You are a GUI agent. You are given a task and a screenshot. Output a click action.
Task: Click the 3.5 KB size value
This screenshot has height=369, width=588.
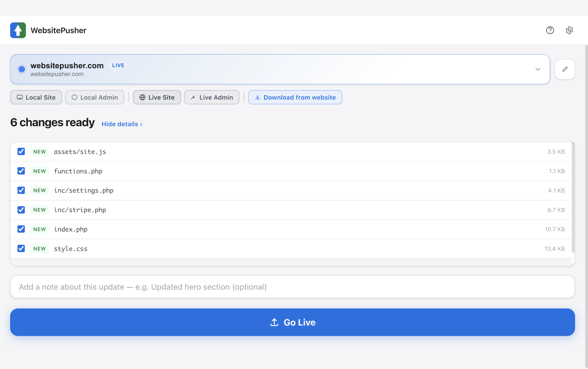[x=556, y=152]
